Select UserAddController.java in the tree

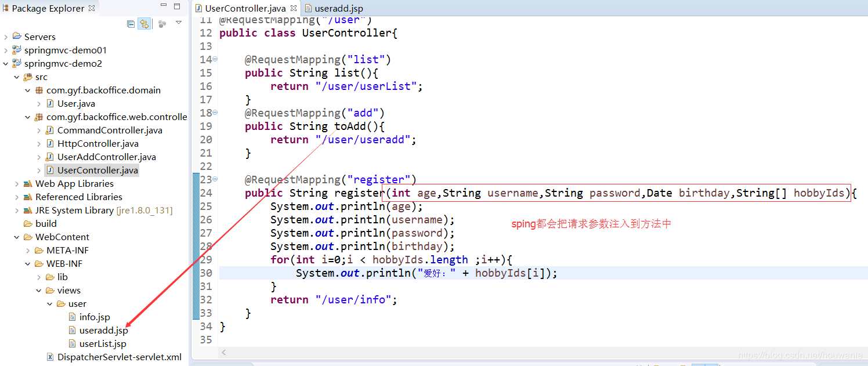(106, 157)
